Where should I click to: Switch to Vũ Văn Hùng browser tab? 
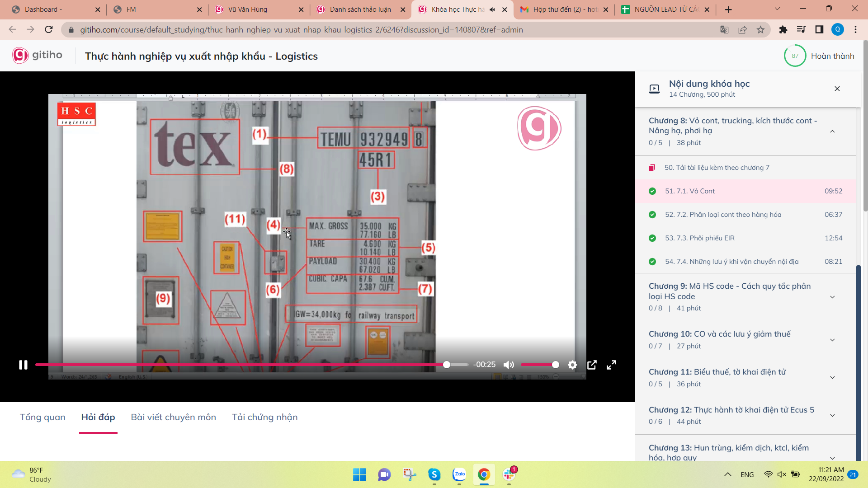tap(259, 9)
